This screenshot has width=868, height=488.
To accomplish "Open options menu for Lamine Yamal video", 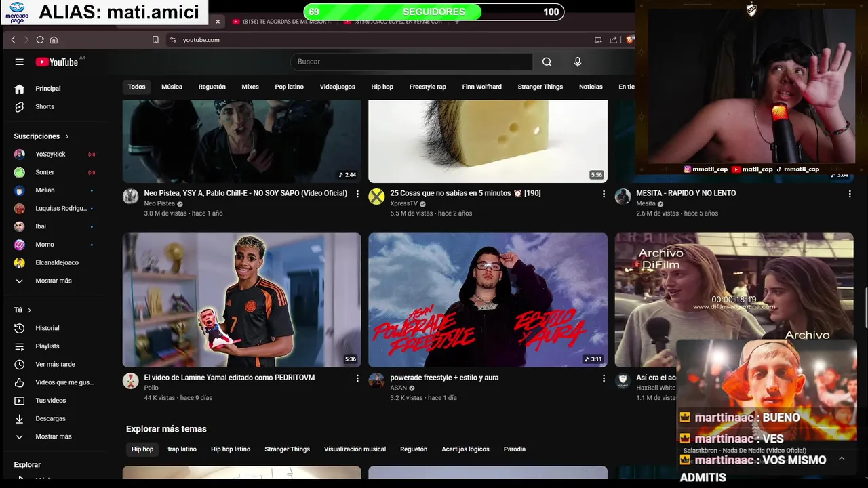I will click(357, 378).
